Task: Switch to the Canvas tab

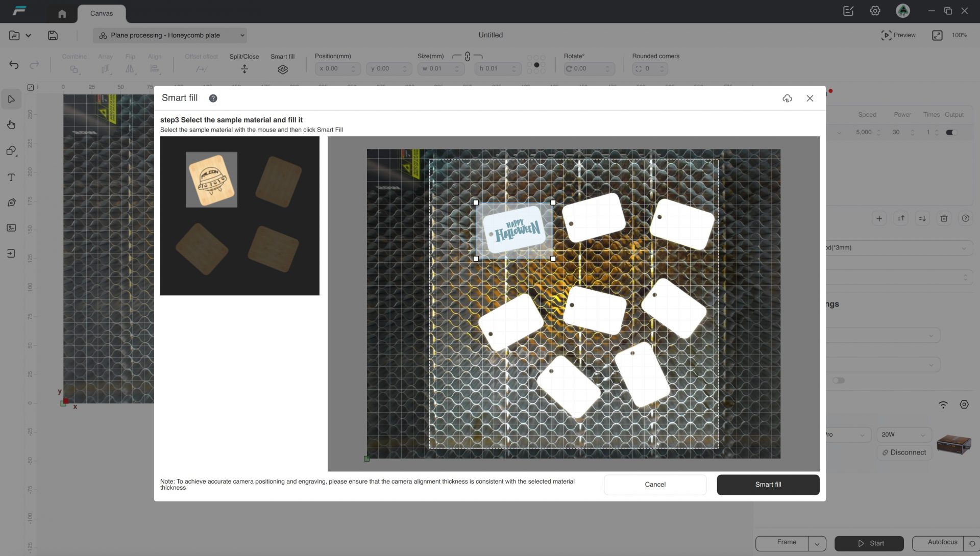Action: 101,13
